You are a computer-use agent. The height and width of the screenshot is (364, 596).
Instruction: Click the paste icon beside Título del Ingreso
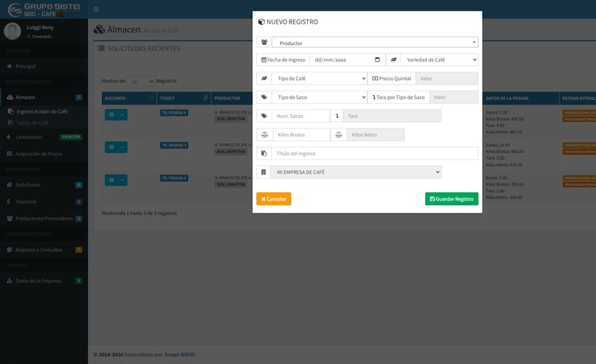tap(264, 154)
